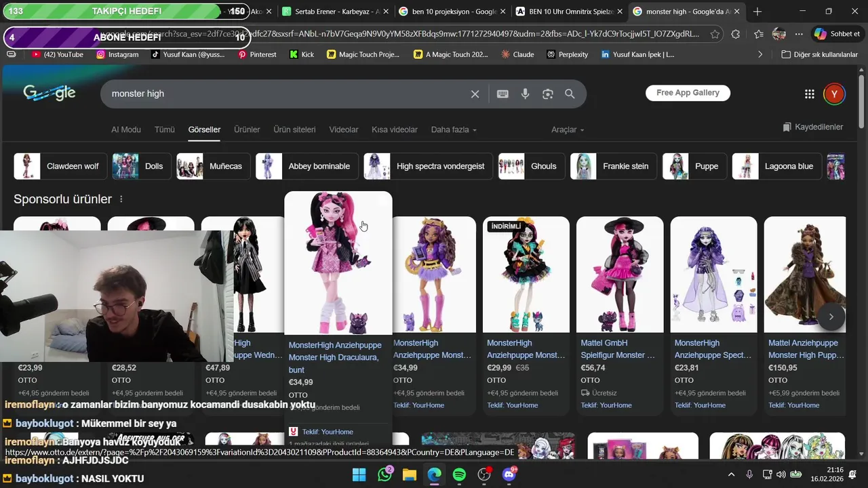Open the Instagram bookmark
The width and height of the screenshot is (868, 488).
(x=117, y=54)
